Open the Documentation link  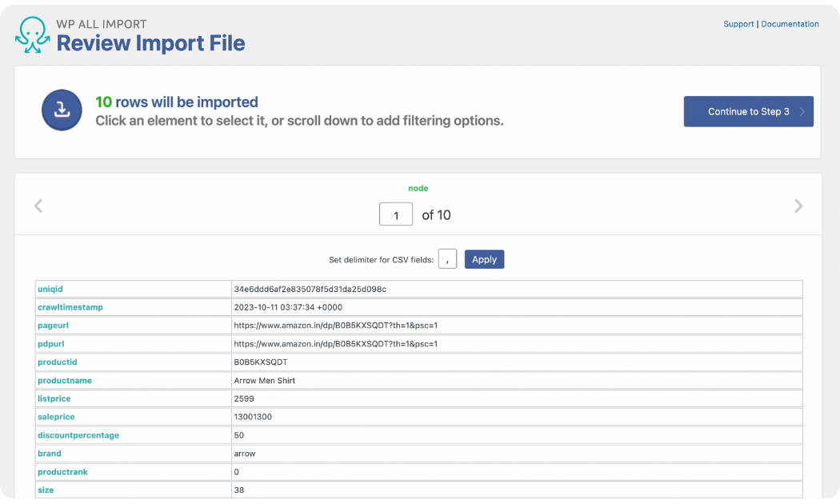click(x=790, y=24)
